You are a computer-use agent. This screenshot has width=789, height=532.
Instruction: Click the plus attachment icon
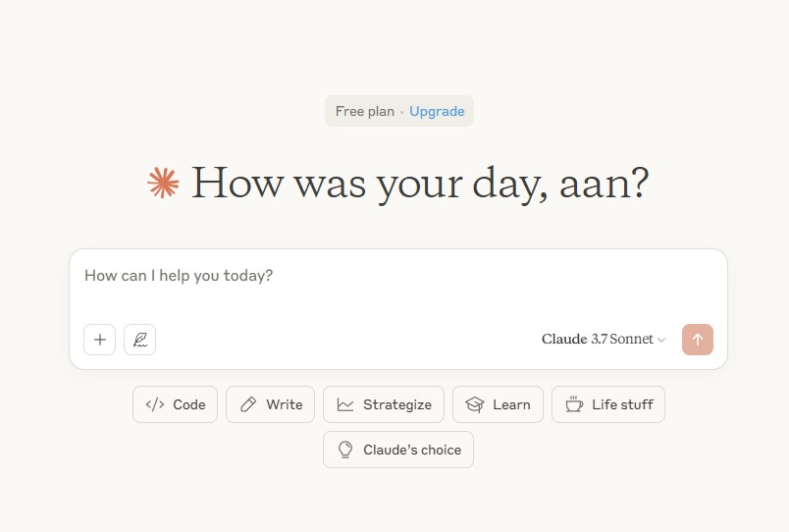click(x=100, y=340)
